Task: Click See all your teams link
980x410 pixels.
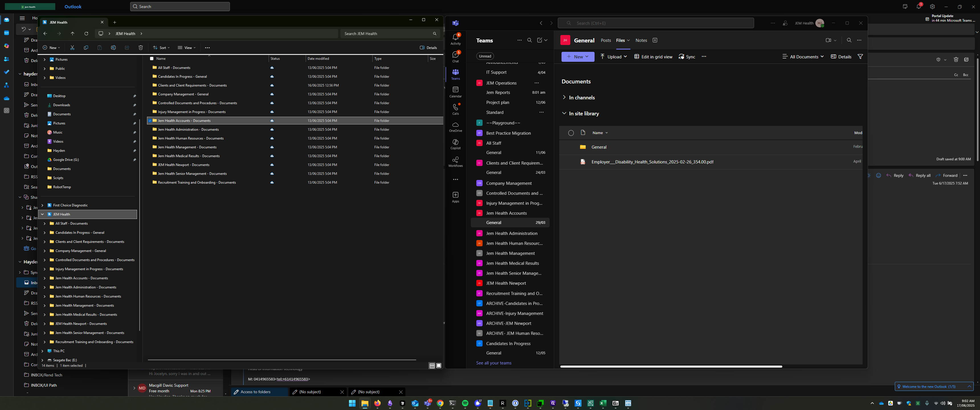Action: coord(493,363)
